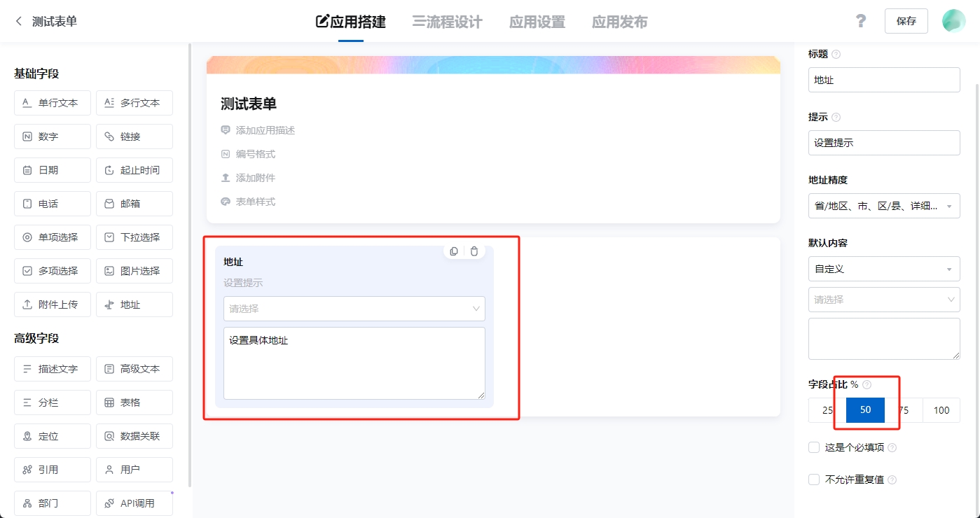The image size is (980, 518).
Task: Open the 默认内容 自定义 dropdown
Action: (883, 269)
